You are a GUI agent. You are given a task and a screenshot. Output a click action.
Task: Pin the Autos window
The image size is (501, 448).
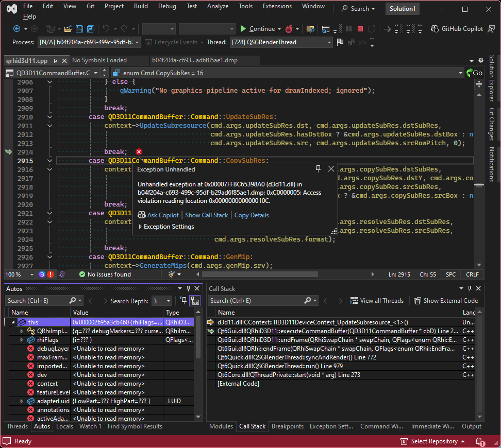click(x=188, y=289)
